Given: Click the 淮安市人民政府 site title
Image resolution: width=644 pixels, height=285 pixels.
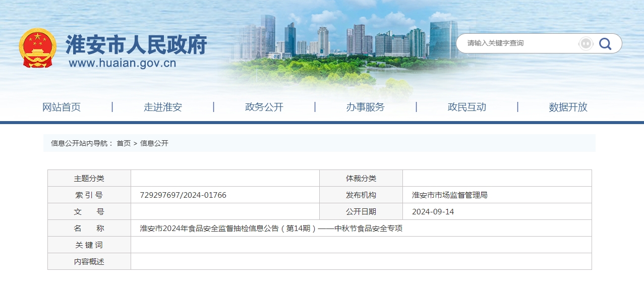Looking at the screenshot, I should tap(136, 45).
